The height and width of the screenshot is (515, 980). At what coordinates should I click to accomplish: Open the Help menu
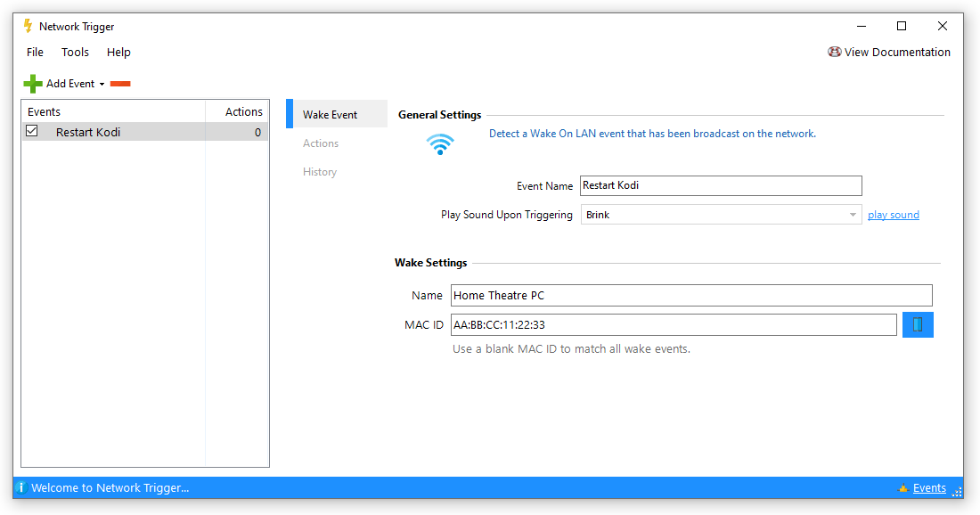118,53
